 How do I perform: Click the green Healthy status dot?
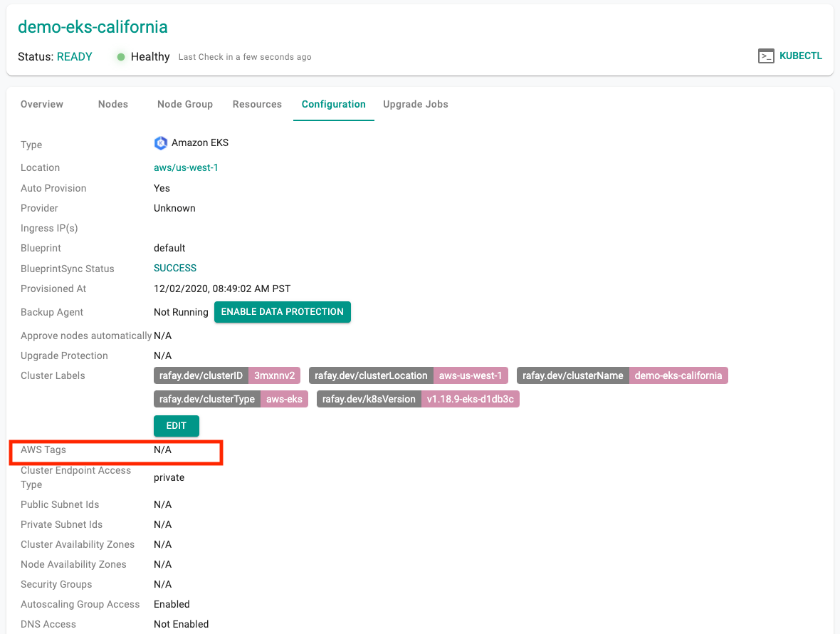(121, 57)
